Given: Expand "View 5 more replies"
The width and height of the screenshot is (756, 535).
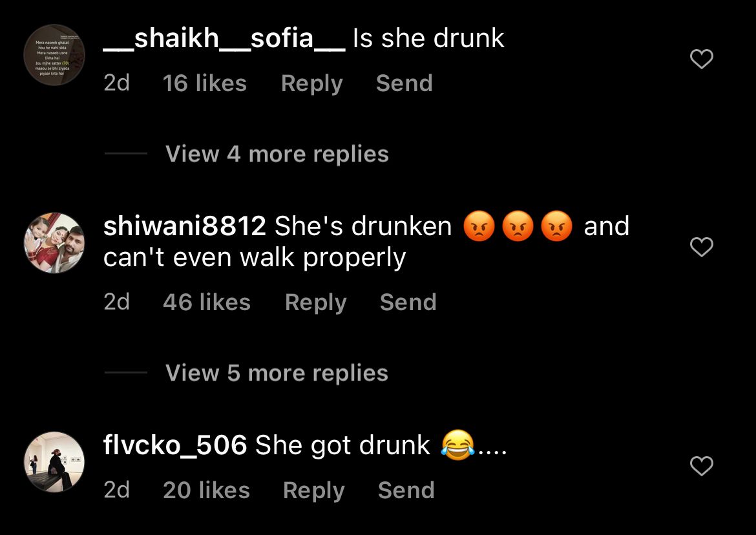Looking at the screenshot, I should (277, 373).
